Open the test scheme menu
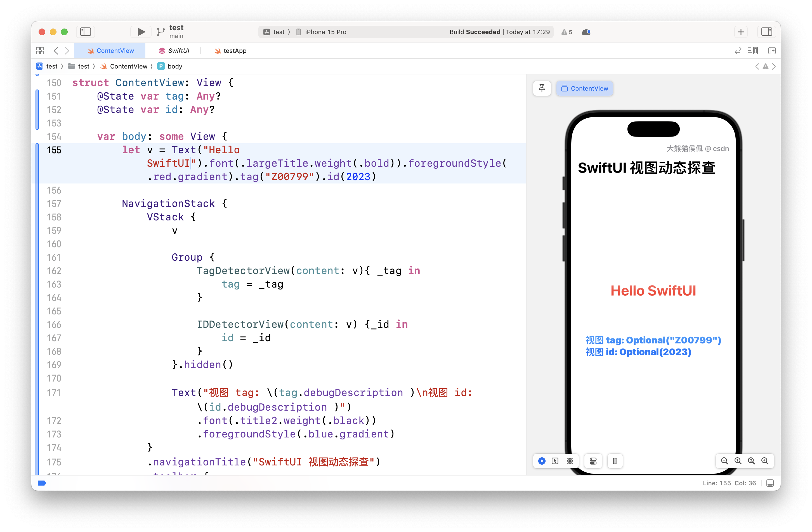The image size is (812, 532). (277, 31)
